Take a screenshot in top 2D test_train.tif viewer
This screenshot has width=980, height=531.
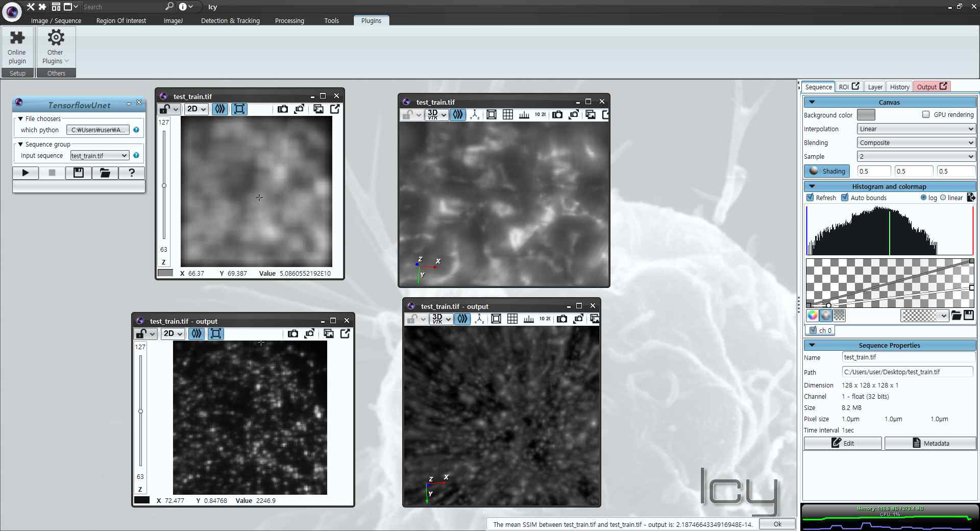pyautogui.click(x=282, y=109)
